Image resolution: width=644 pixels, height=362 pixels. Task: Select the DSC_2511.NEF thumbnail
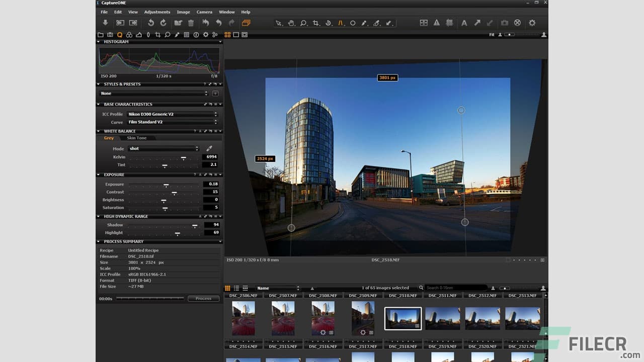click(443, 318)
